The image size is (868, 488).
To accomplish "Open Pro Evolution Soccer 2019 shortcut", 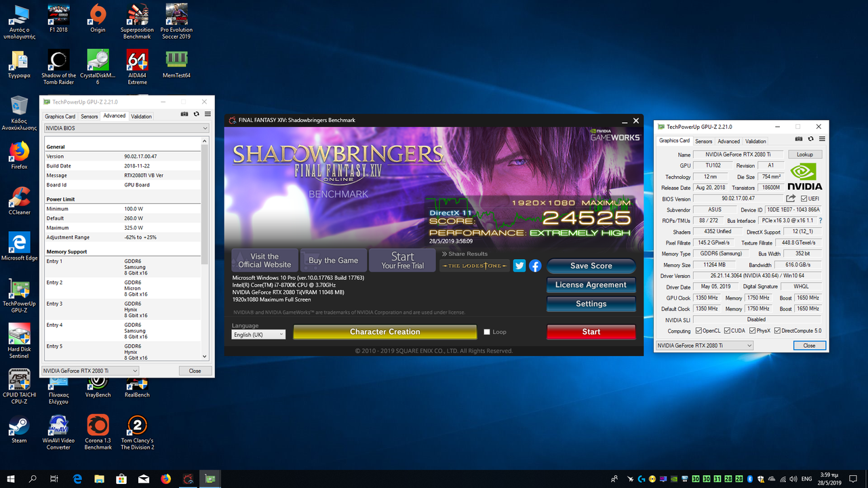I will 176,22.
